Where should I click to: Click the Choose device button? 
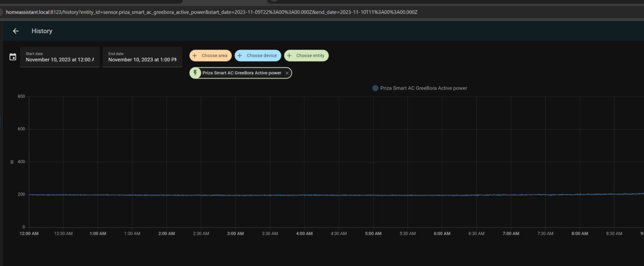tap(258, 55)
